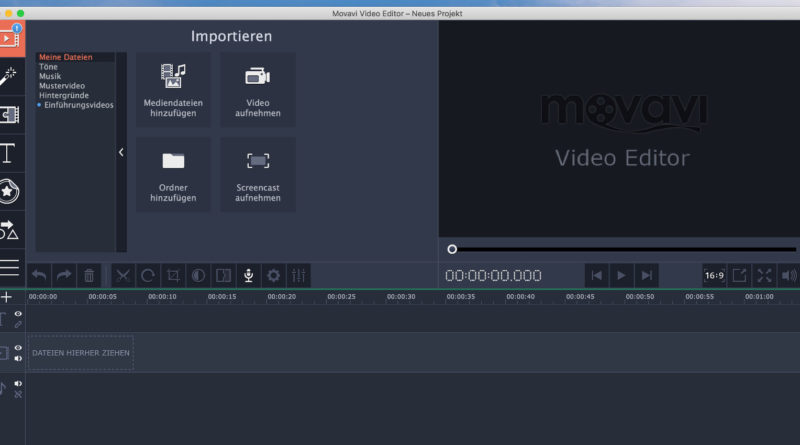Click the preview seek bar handle
This screenshot has height=445, width=800.
(x=452, y=250)
